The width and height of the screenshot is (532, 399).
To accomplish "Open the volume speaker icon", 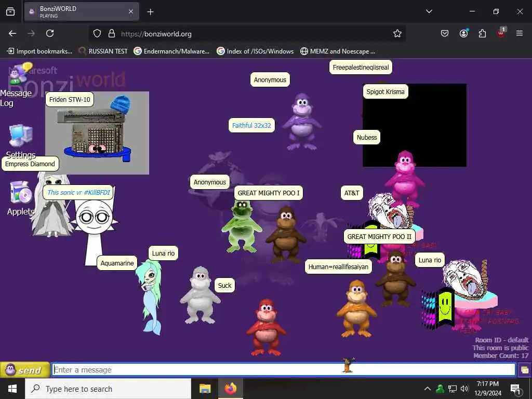I will point(464,389).
